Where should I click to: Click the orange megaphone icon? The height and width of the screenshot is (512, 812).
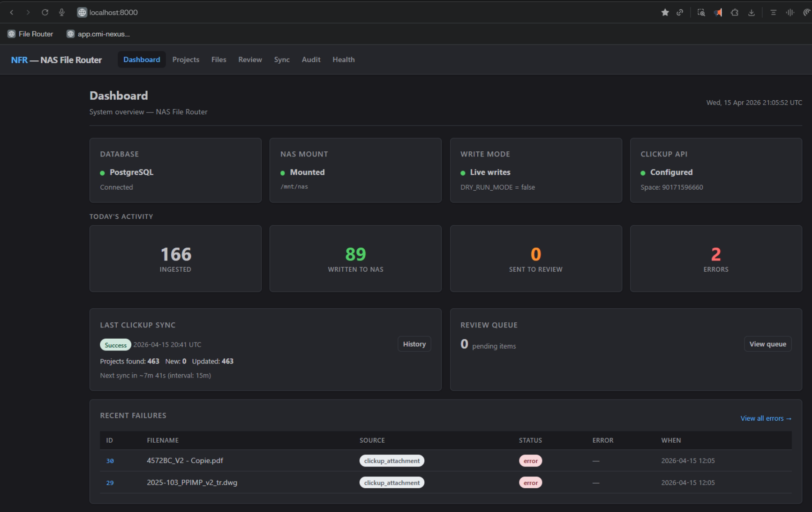718,13
